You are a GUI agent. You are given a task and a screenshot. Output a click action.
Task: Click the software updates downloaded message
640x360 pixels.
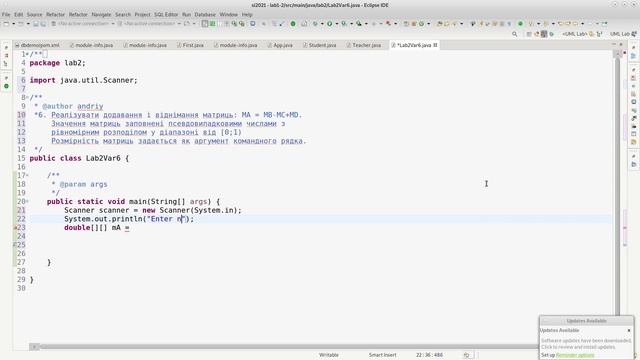(586, 344)
